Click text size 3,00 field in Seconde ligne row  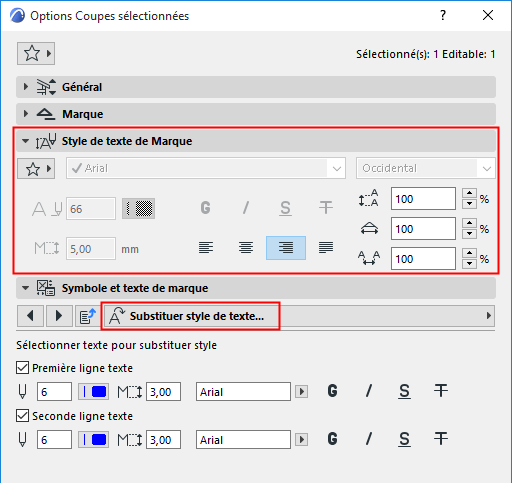coord(163,439)
